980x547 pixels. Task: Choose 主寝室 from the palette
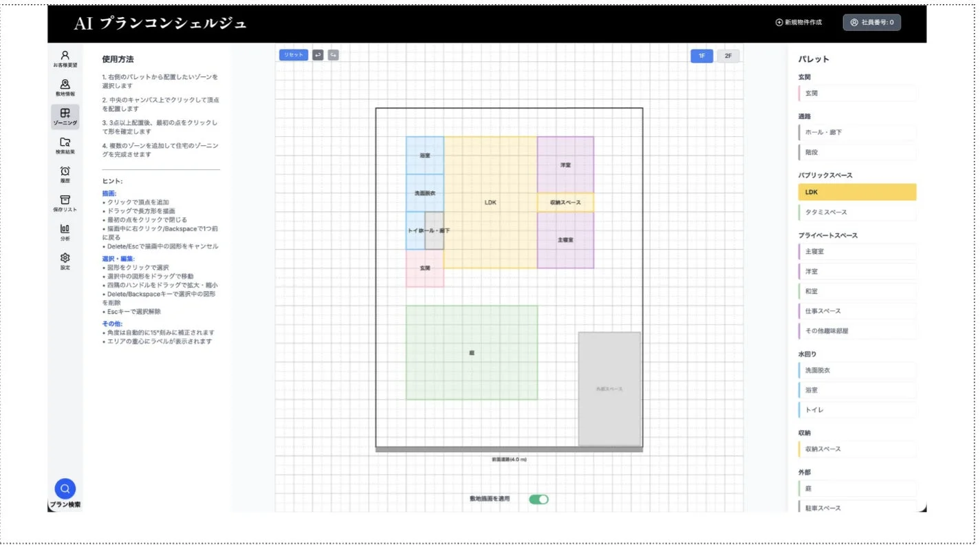pyautogui.click(x=857, y=252)
